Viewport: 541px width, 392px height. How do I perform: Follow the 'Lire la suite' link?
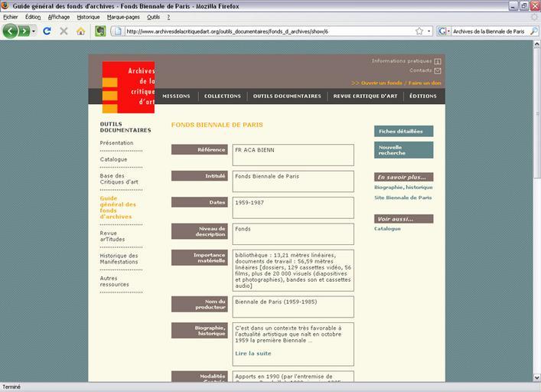click(253, 353)
